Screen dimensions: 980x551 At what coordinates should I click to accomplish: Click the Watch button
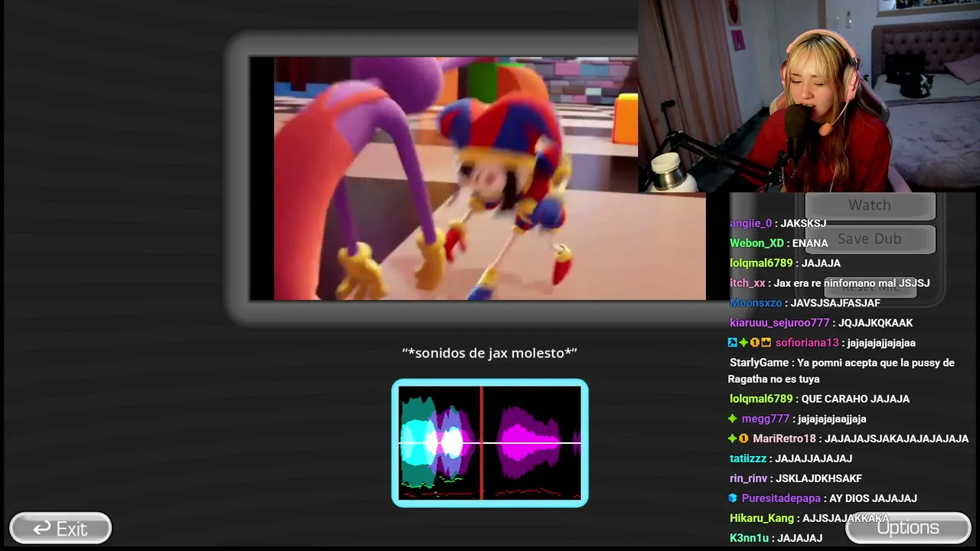(870, 205)
